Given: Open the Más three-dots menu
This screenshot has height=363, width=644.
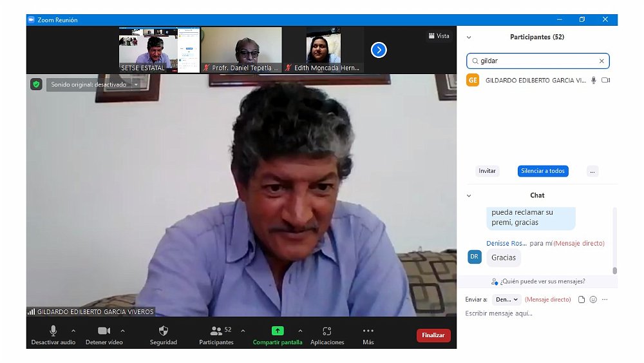Looking at the screenshot, I should point(368,331).
